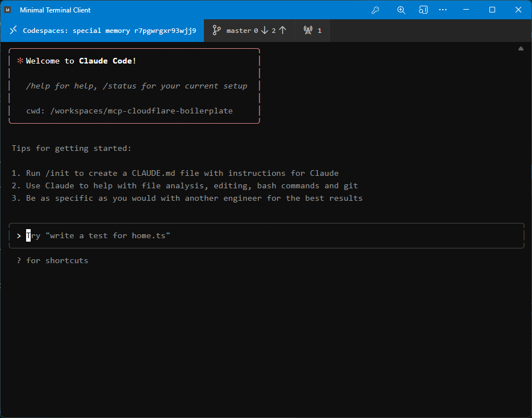
Task: Click the "/help for help" hint line
Action: pyautogui.click(x=136, y=86)
